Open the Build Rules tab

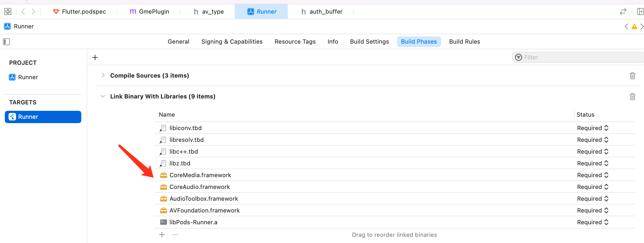465,42
